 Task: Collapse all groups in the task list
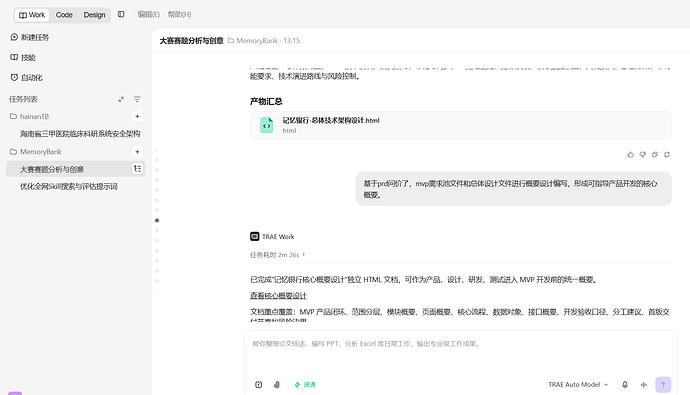click(x=121, y=99)
